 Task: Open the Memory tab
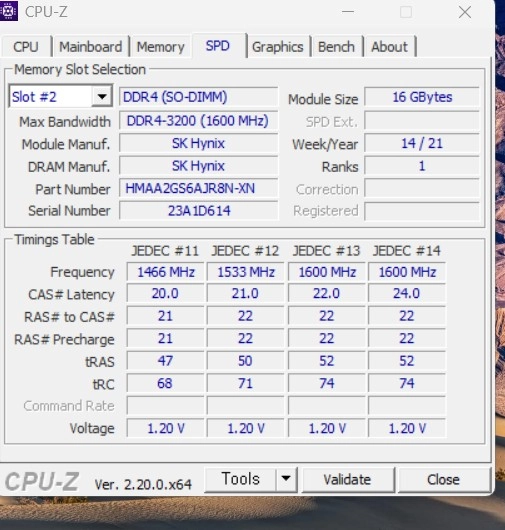[x=161, y=46]
